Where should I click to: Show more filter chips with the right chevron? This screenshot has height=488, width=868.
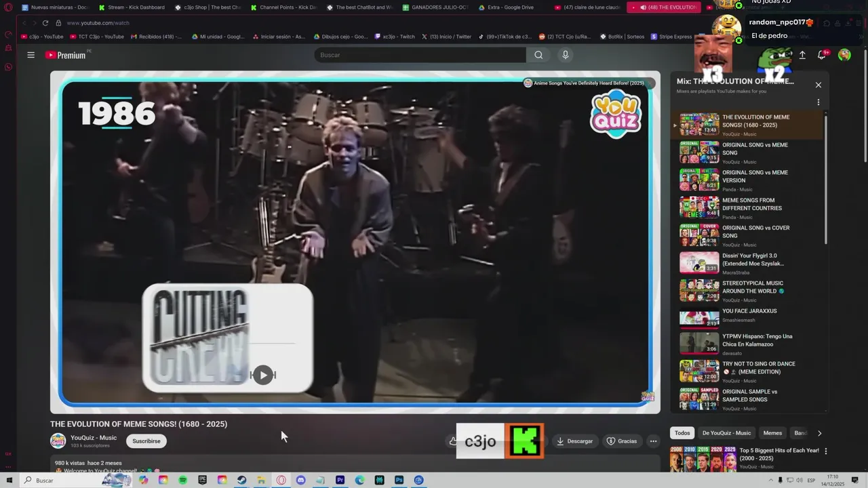(x=819, y=433)
